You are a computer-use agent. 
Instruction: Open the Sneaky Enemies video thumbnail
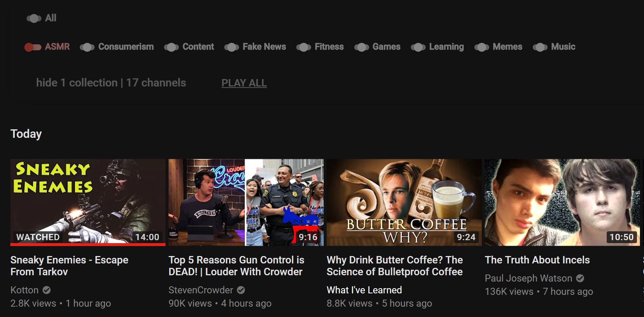click(88, 202)
